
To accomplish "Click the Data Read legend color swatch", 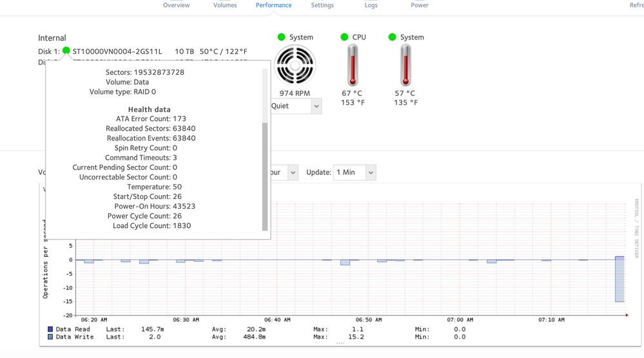I will 50,329.
